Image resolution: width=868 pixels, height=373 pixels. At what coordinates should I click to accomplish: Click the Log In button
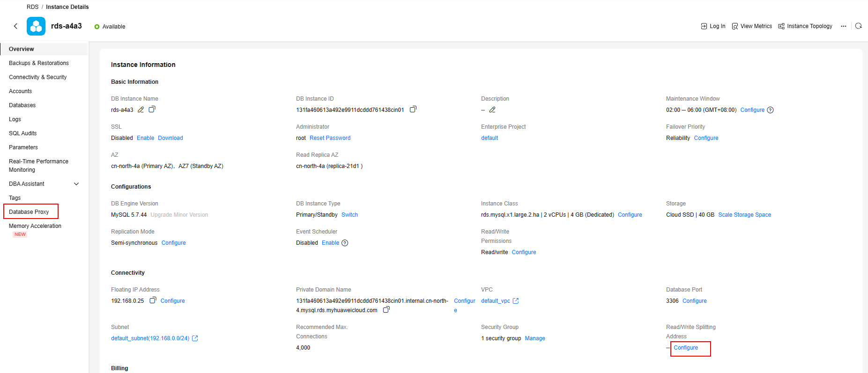pyautogui.click(x=713, y=26)
